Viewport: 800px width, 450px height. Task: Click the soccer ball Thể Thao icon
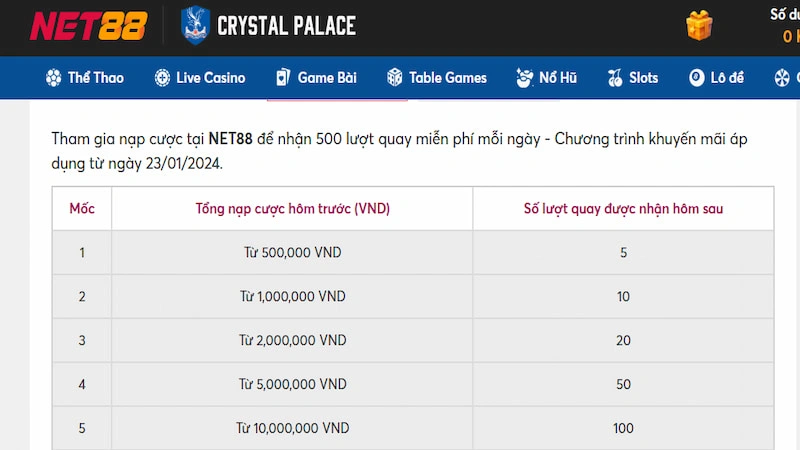[54, 78]
